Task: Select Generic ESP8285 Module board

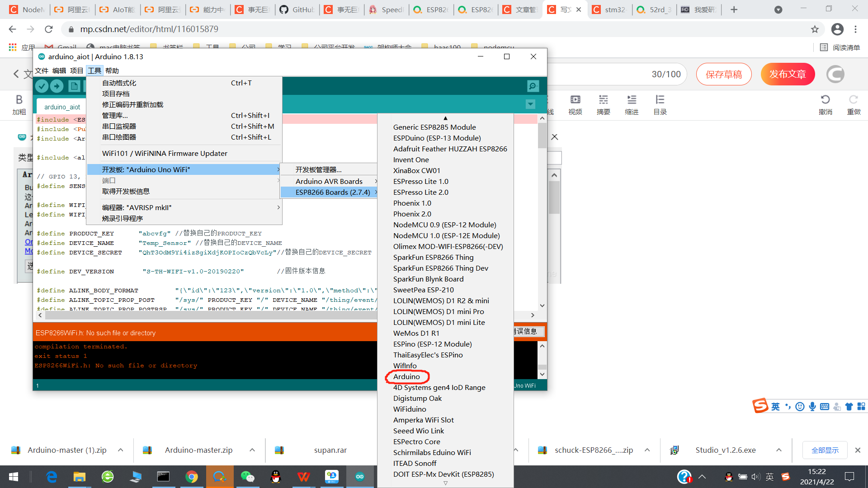Action: [434, 127]
